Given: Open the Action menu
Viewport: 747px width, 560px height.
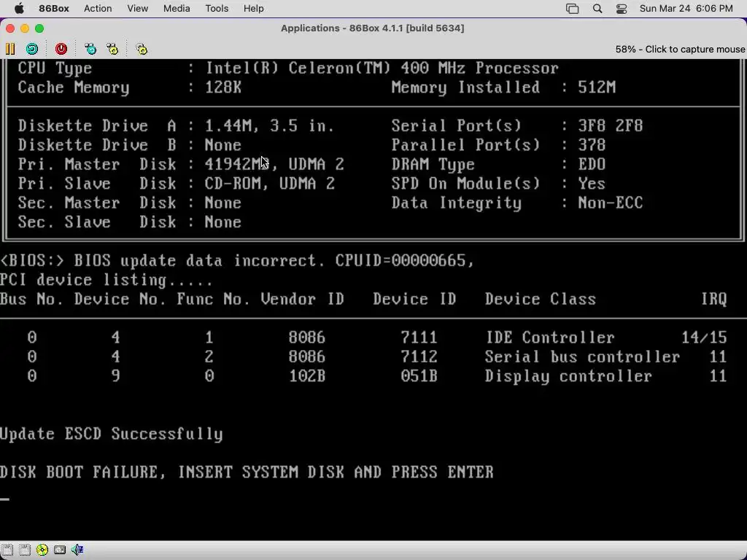Looking at the screenshot, I should coord(98,9).
